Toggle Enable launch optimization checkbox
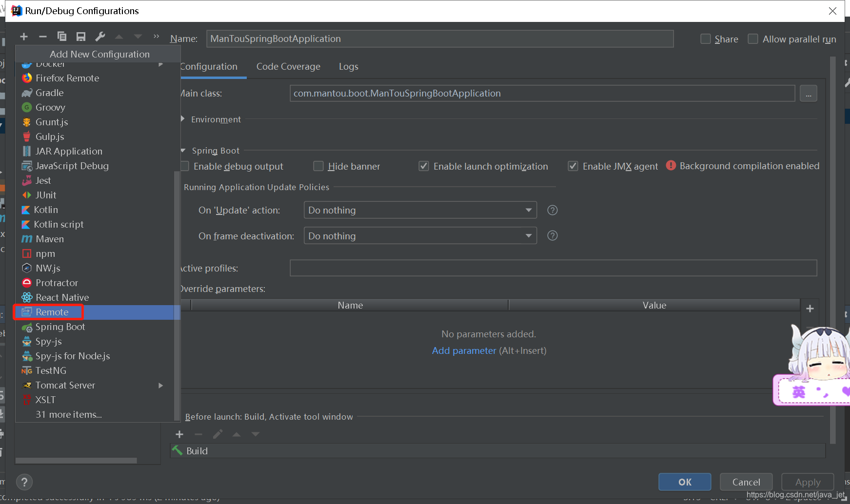The width and height of the screenshot is (850, 504). click(424, 166)
